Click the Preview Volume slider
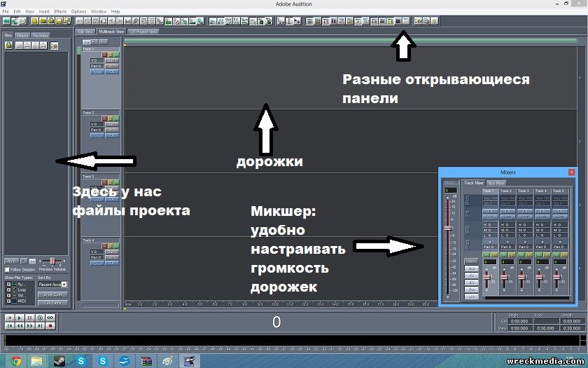588x368 pixels. pos(52,261)
